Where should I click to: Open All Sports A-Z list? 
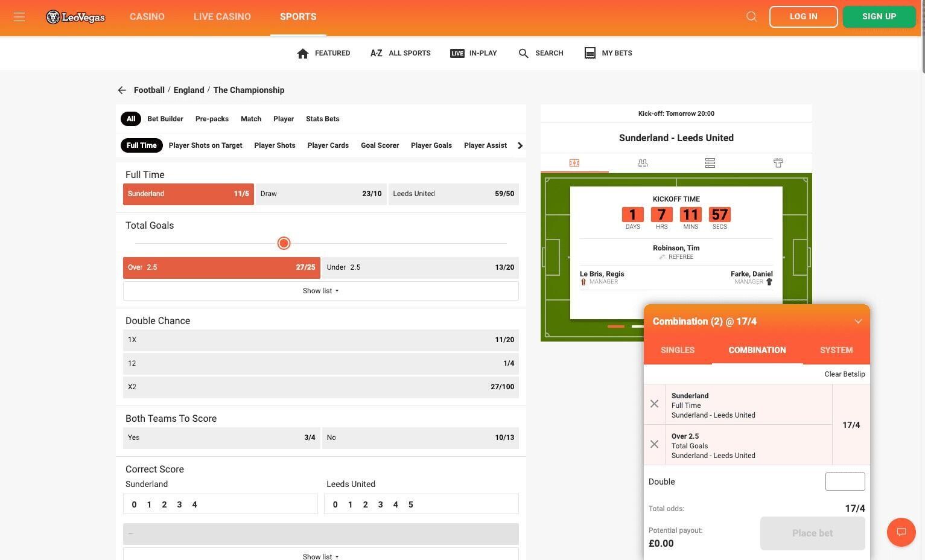(x=401, y=53)
